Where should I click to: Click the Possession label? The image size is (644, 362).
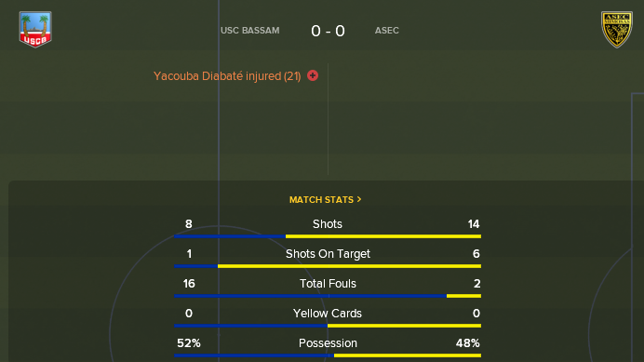pos(328,343)
